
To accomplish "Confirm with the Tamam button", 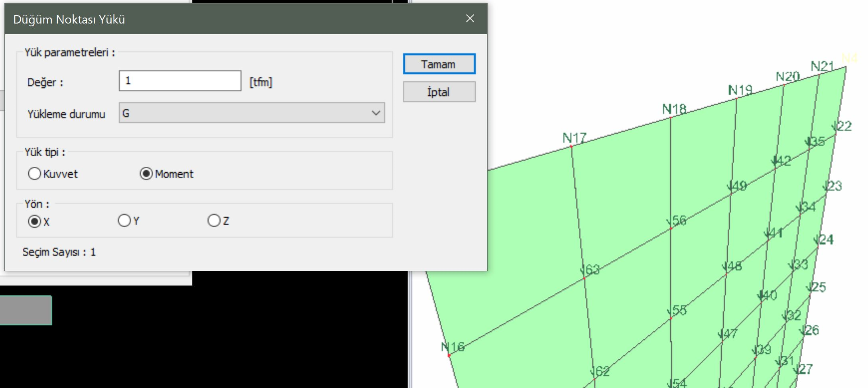I will tap(439, 64).
